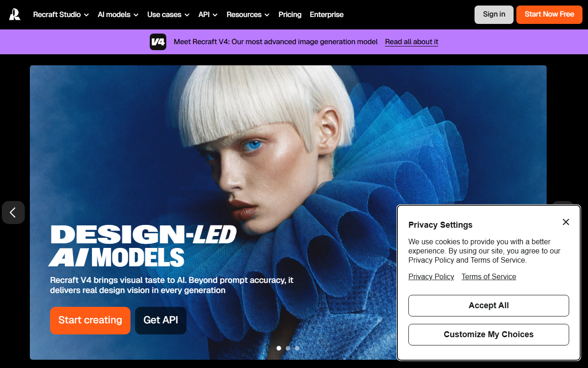
Task: Expand the Recraft Studio menu
Action: (x=61, y=15)
